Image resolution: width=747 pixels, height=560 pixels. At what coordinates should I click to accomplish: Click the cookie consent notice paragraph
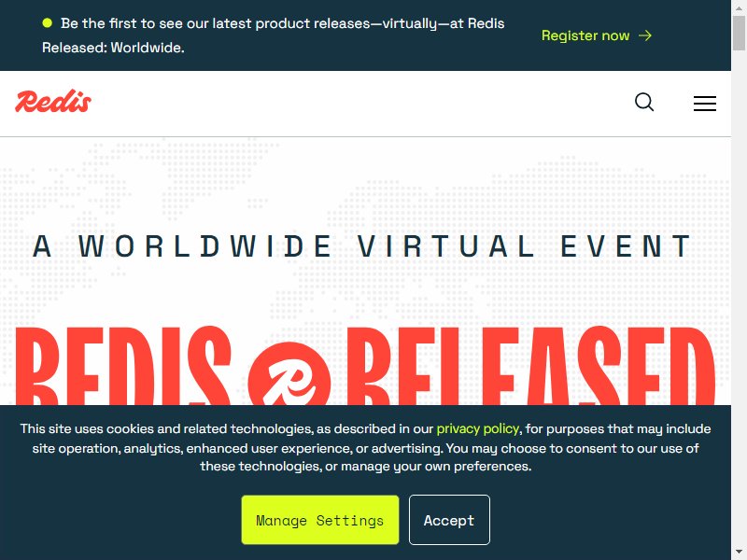coord(365,447)
